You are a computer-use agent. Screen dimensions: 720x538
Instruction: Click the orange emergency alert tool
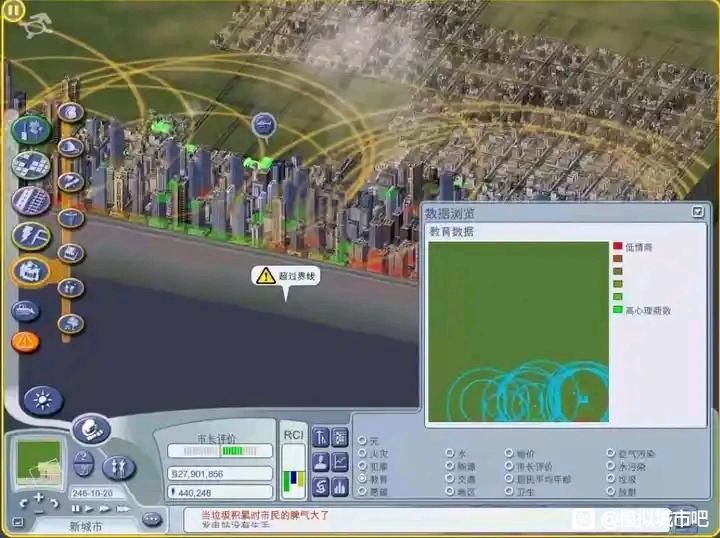25,341
